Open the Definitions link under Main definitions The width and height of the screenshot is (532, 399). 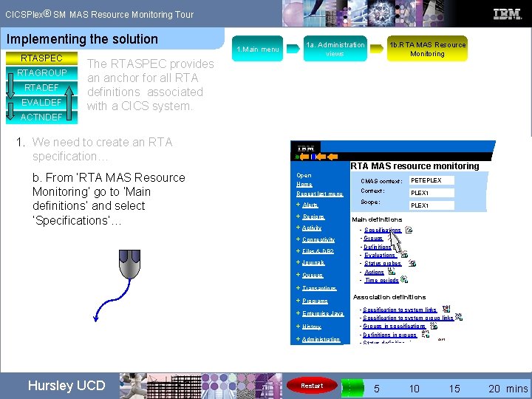click(378, 247)
